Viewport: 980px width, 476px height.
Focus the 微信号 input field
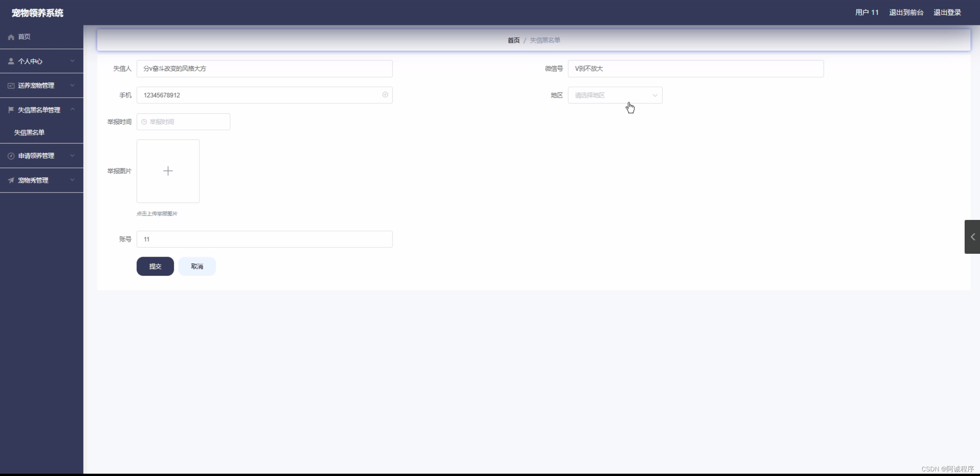coord(695,68)
